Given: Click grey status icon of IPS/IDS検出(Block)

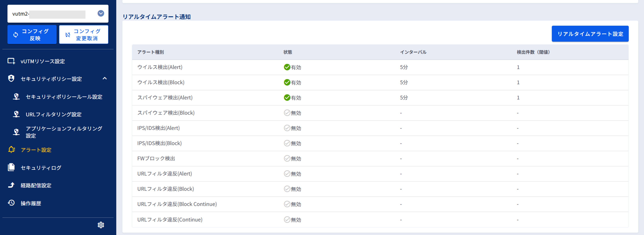Looking at the screenshot, I should [x=287, y=143].
